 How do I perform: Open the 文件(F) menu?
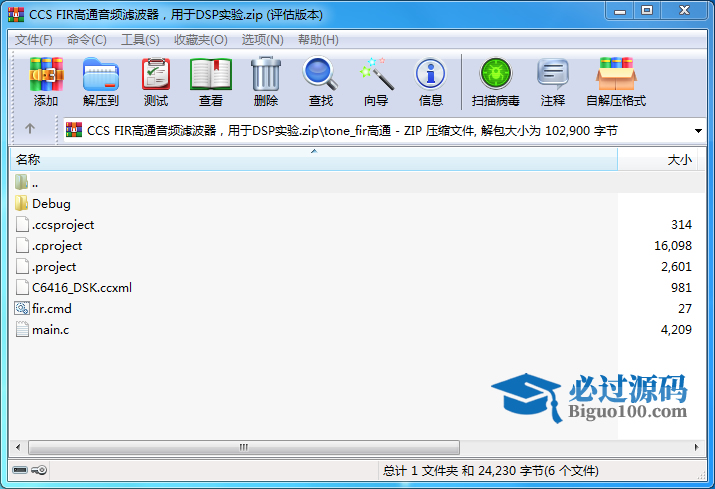[34, 40]
